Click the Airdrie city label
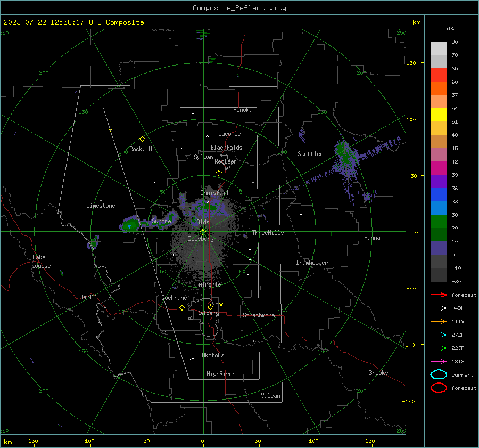Viewport: 479px width, 448px height. pos(210,284)
